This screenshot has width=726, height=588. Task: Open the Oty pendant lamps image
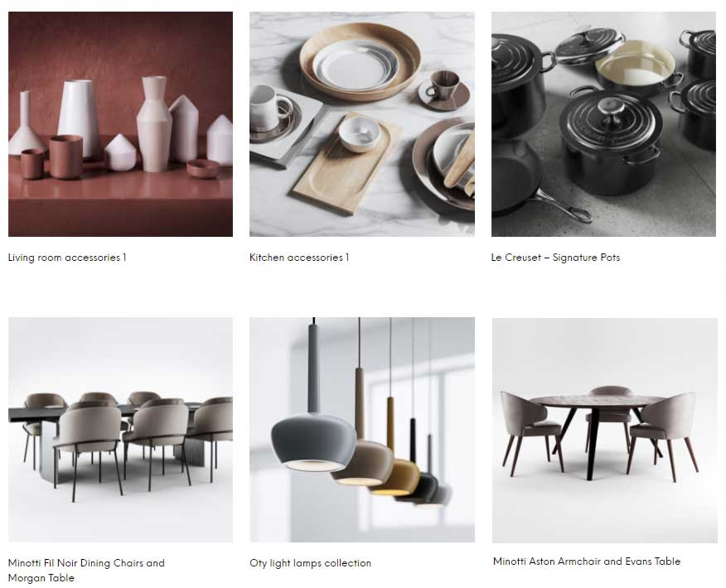point(362,429)
